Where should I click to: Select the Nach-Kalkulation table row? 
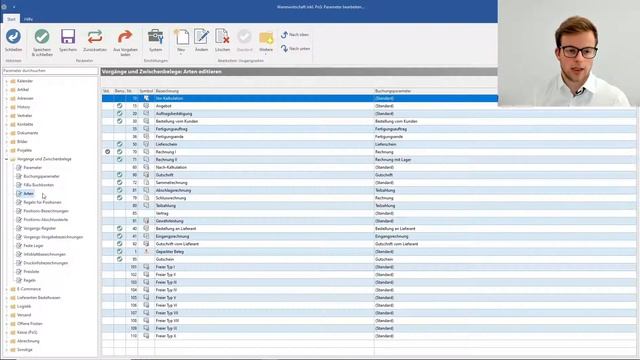point(369,167)
